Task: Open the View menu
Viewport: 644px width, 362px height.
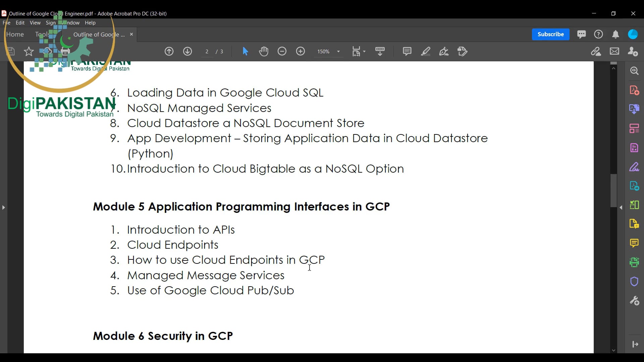Action: [x=35, y=22]
